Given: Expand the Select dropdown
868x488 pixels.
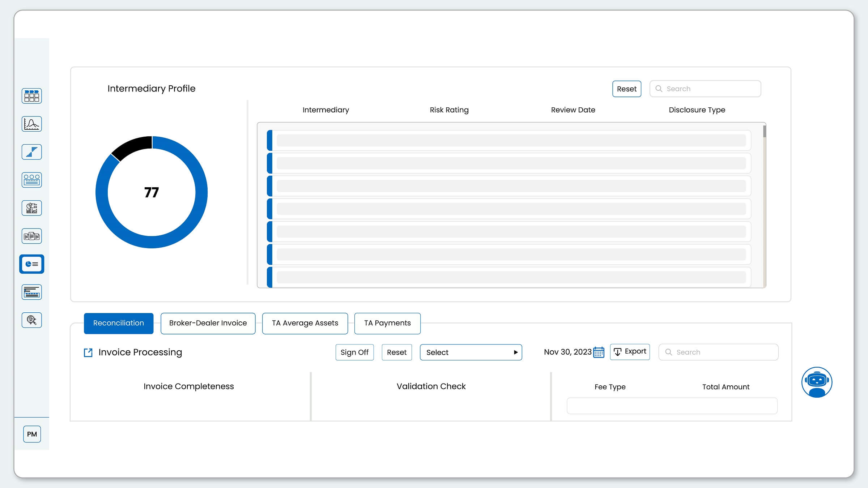Looking at the screenshot, I should [471, 352].
